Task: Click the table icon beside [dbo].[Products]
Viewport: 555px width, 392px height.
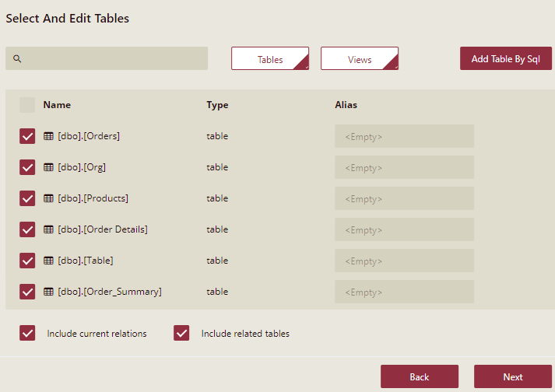Action: point(48,198)
